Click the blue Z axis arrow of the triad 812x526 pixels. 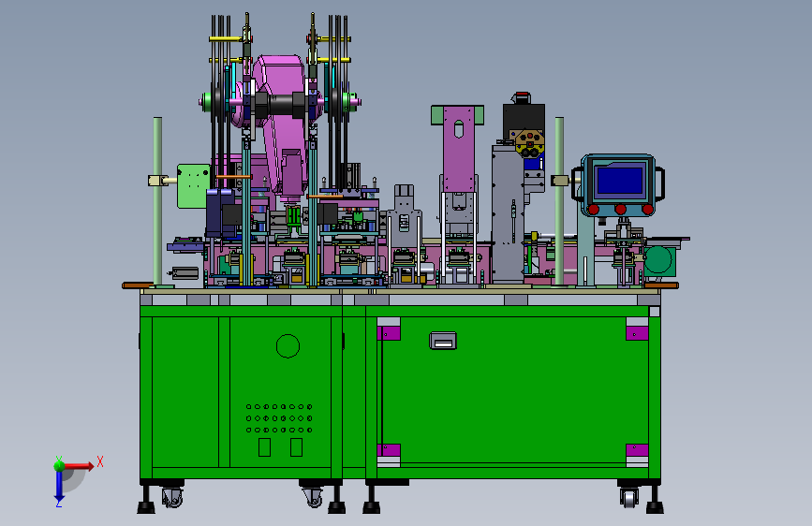click(59, 488)
